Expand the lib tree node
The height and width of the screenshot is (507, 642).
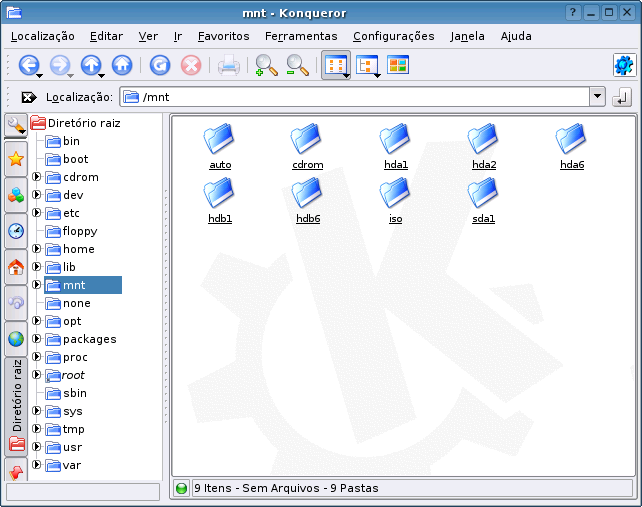(36, 267)
